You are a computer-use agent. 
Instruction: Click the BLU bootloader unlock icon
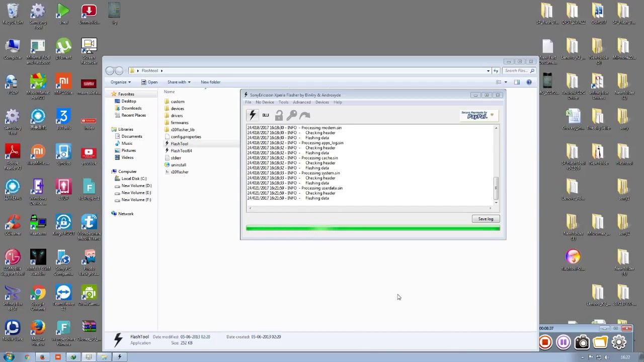(266, 115)
